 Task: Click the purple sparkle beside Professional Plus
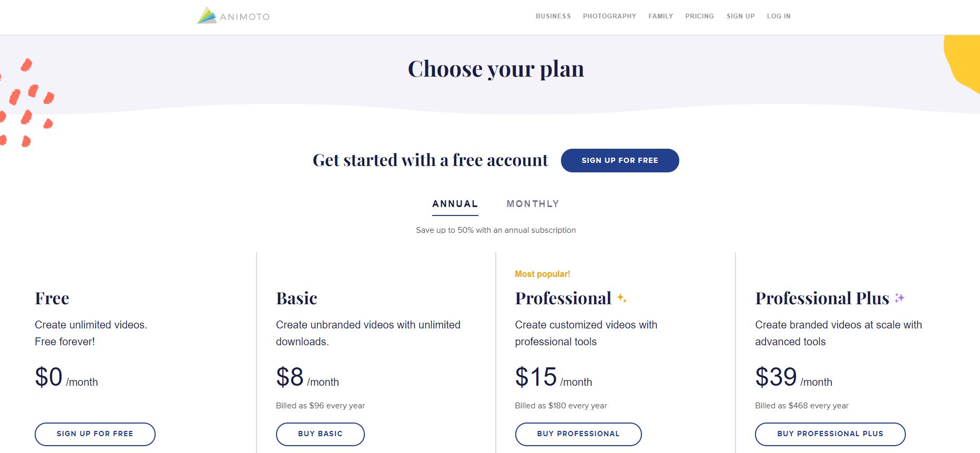click(899, 298)
